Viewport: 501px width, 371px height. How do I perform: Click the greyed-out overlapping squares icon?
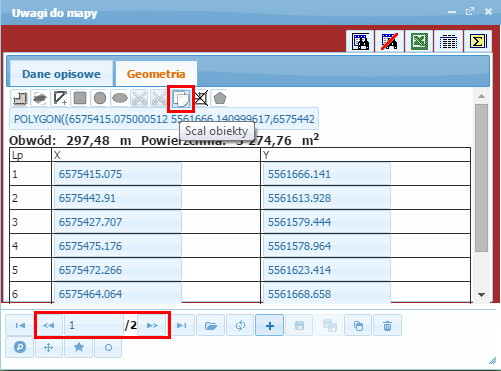coord(329,325)
